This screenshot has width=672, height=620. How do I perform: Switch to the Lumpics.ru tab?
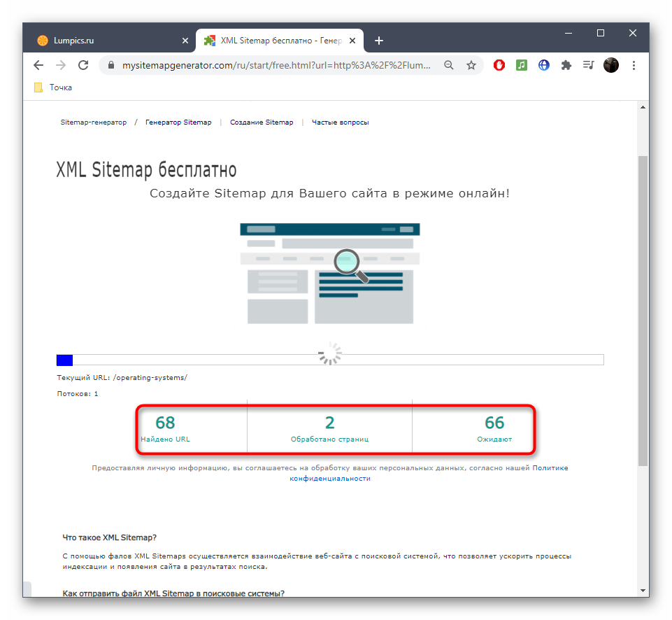pos(105,41)
